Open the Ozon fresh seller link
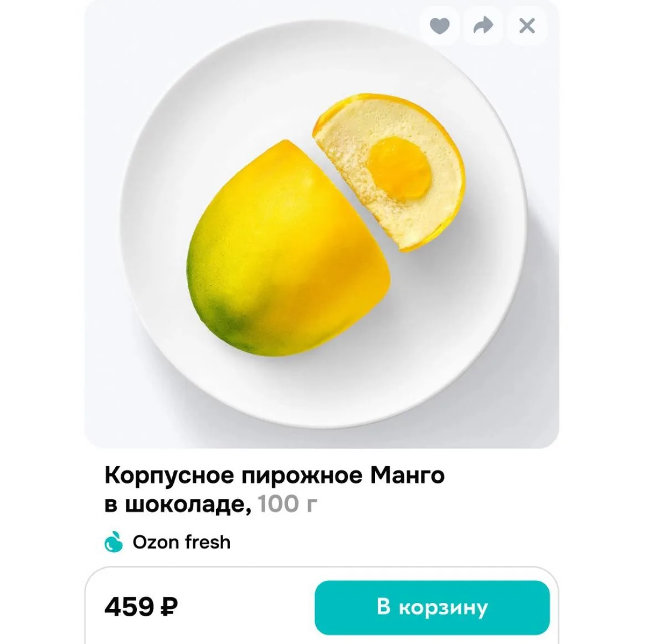 click(167, 542)
